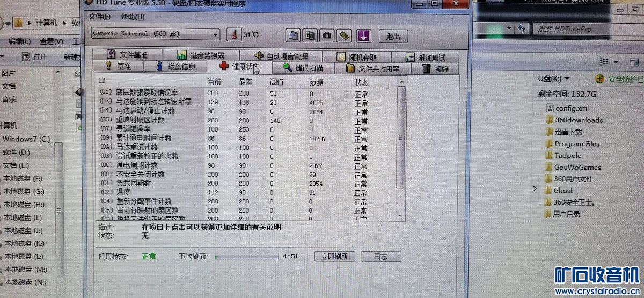This screenshot has width=644, height=298.
Task: Open the options icon in HD Tune toolbar
Action: click(x=345, y=35)
